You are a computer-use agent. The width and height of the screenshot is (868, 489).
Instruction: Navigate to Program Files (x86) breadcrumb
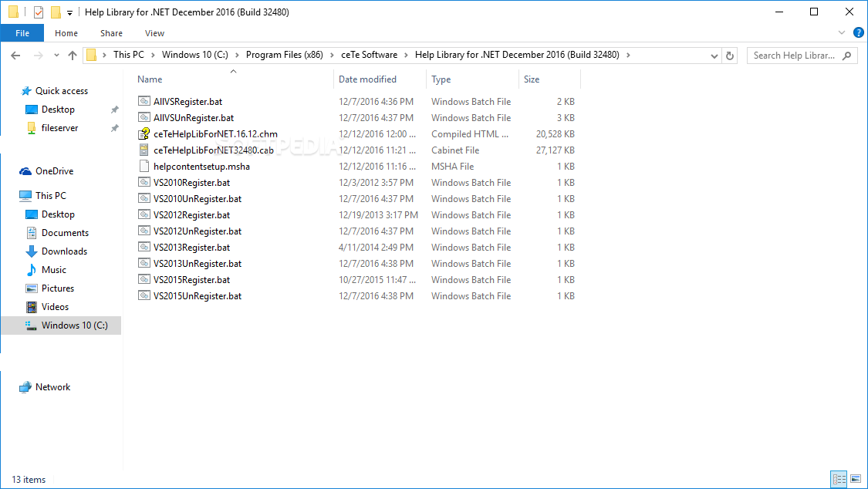285,55
